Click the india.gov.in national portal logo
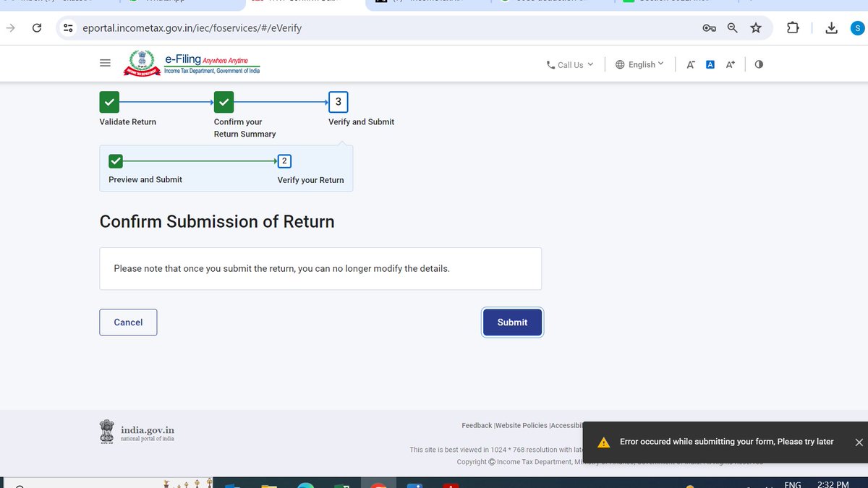The image size is (868, 488). tap(137, 432)
